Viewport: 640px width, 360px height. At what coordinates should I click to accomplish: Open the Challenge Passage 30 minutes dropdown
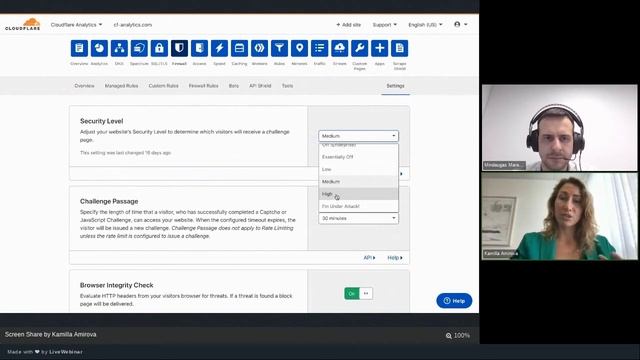[x=358, y=218]
